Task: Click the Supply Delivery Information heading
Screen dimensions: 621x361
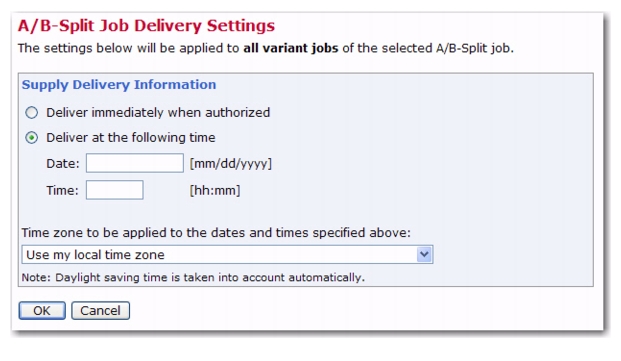Action: point(119,85)
